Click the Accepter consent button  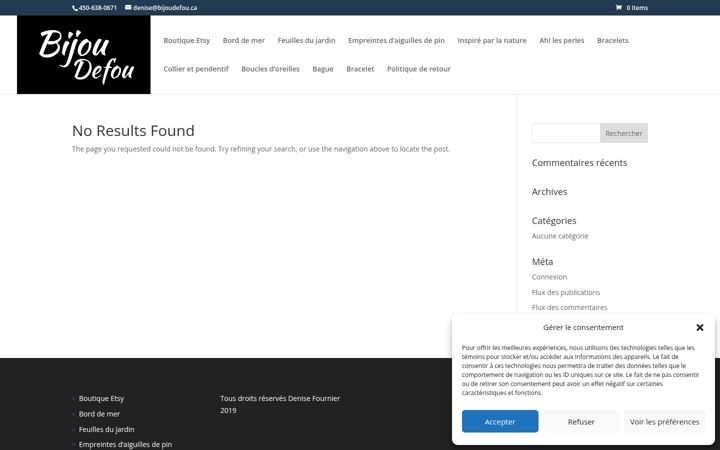tap(500, 422)
